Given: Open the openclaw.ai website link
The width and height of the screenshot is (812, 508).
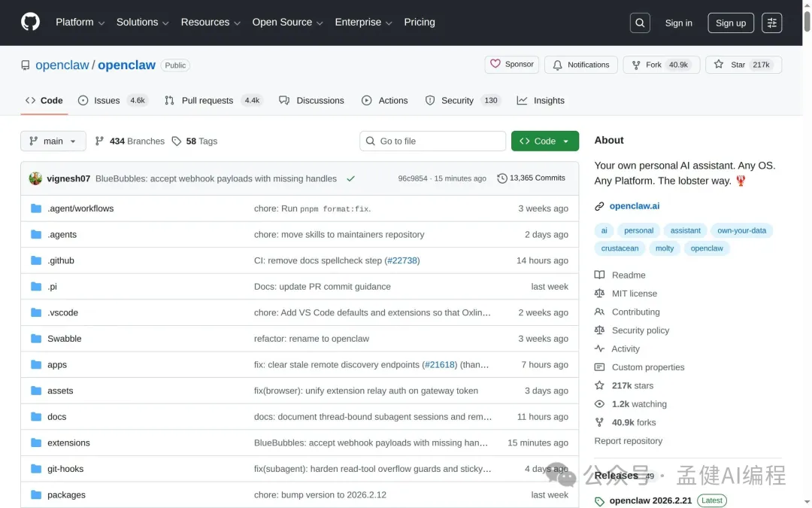Looking at the screenshot, I should tap(634, 206).
